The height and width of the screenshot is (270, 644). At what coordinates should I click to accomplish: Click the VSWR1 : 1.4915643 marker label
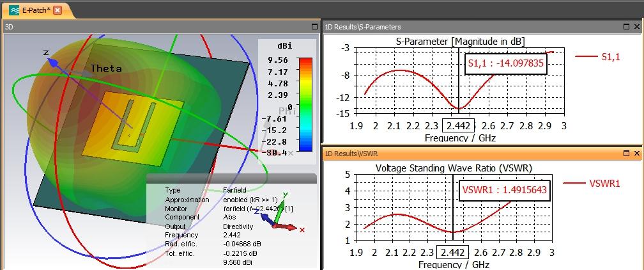[504, 190]
